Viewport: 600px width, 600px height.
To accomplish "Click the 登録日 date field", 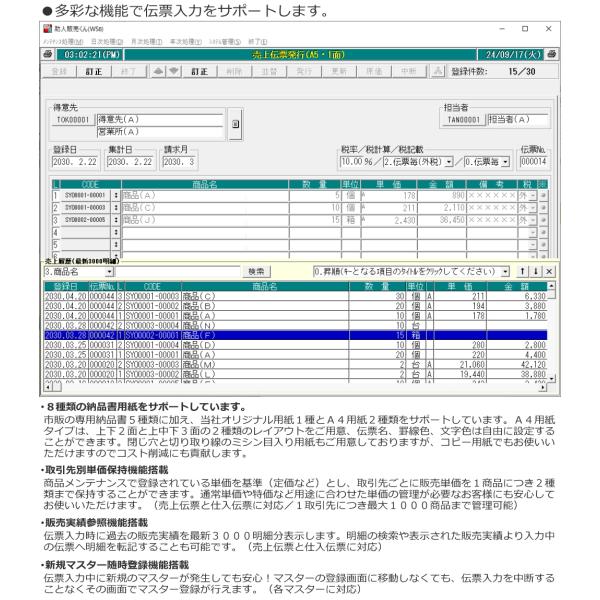I will click(x=73, y=161).
